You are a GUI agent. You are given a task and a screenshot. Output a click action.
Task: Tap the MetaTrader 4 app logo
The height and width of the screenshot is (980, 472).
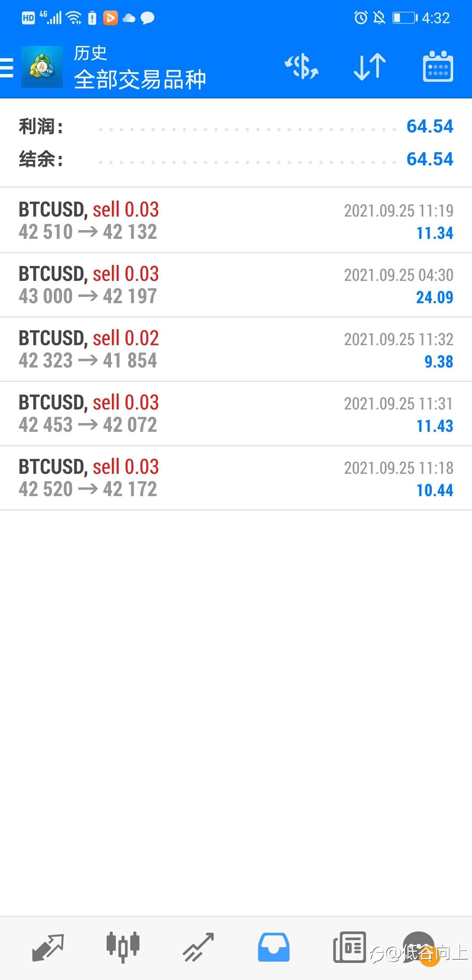(42, 67)
